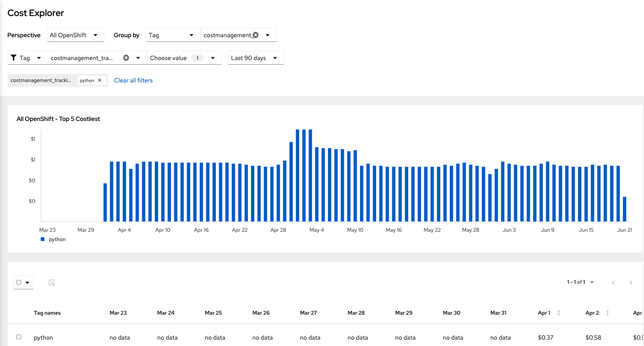
Task: Open the 1 - 1 of 1 pagination menu
Action: [580, 282]
